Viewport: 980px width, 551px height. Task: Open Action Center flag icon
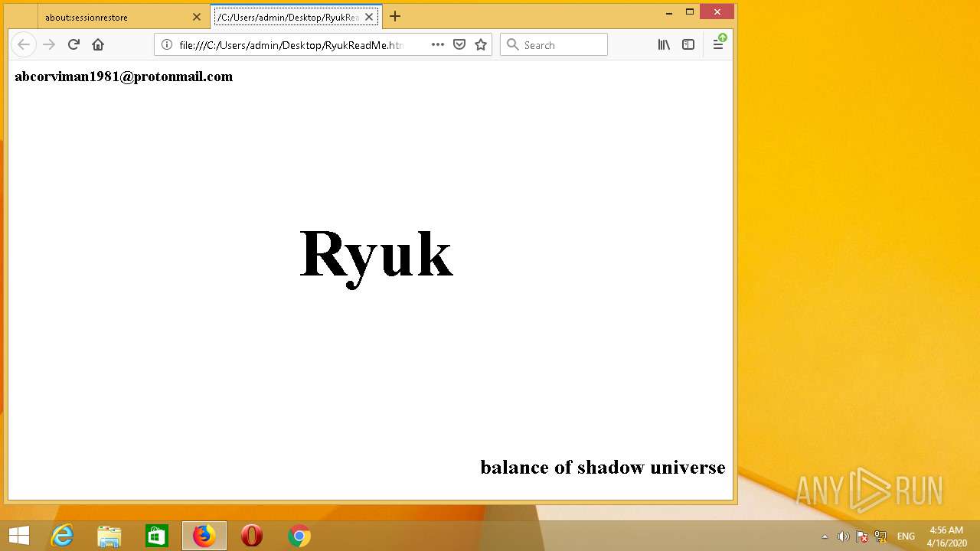click(861, 536)
